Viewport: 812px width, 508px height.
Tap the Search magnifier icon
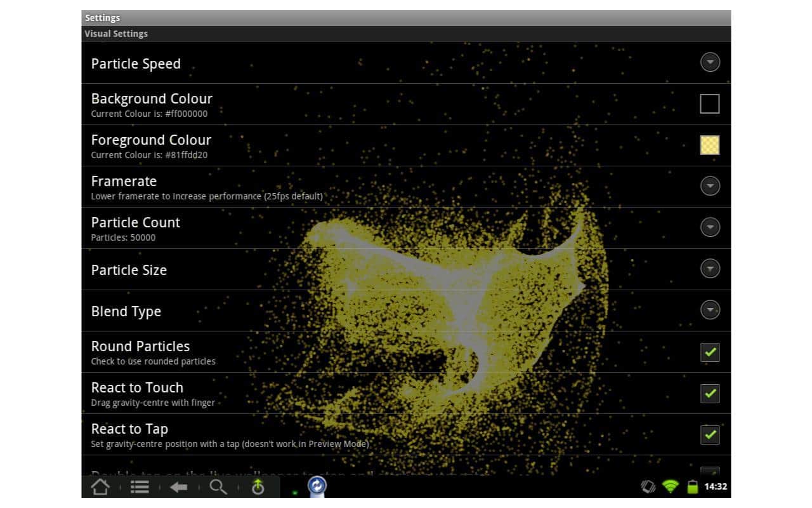point(218,487)
